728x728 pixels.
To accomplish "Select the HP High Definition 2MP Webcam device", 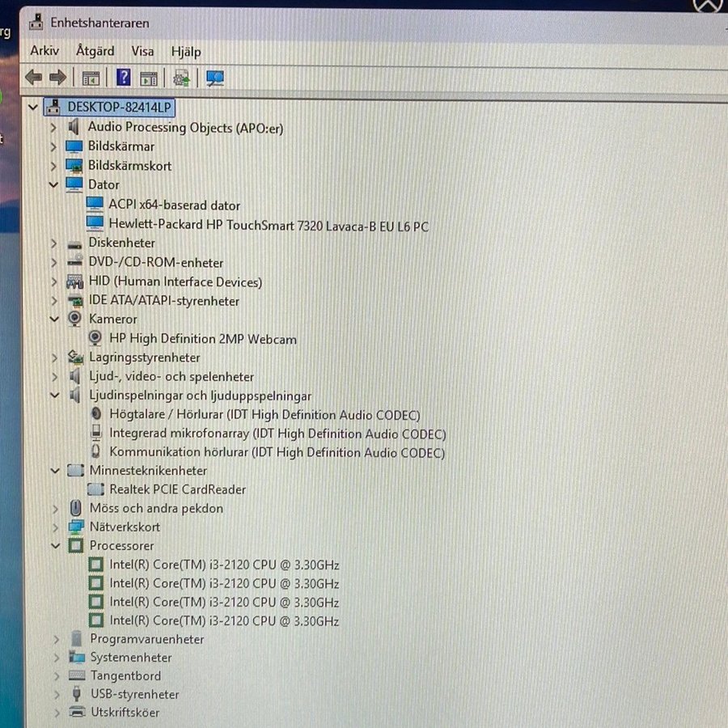I will 202,339.
